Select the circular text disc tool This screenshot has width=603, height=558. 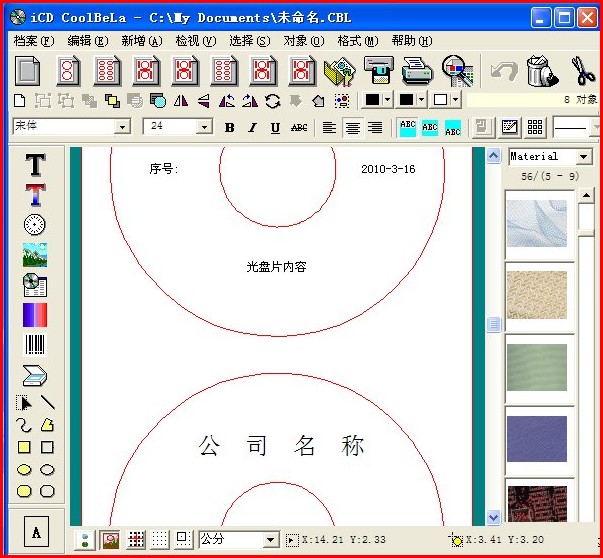pos(35,224)
